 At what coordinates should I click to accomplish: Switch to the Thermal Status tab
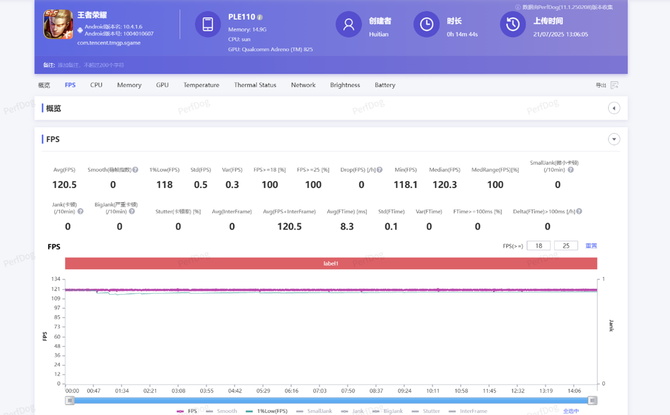click(255, 85)
